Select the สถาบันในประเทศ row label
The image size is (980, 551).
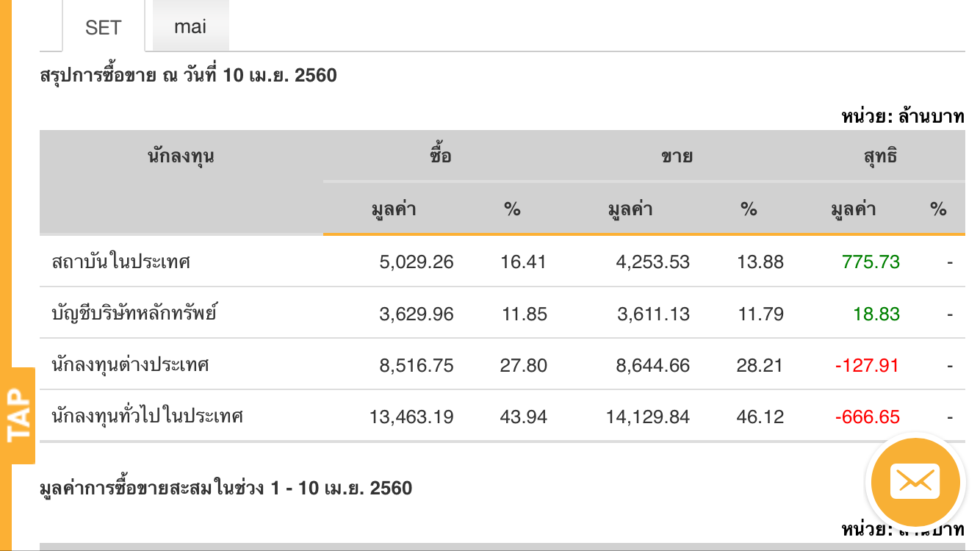(x=121, y=262)
